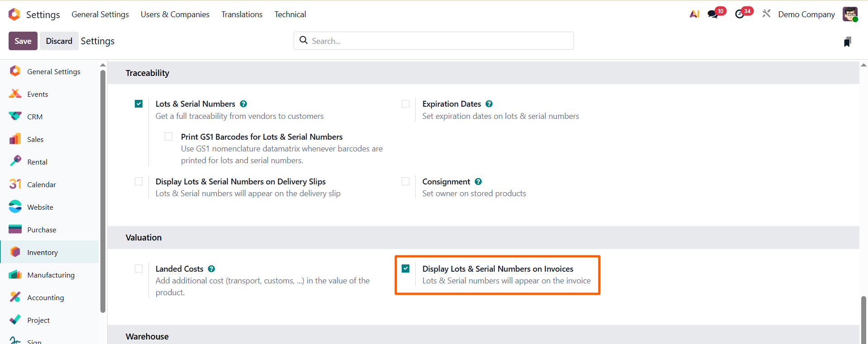Select Manufacturing in the settings sidebar
Viewport: 868px width, 344px height.
coord(51,275)
